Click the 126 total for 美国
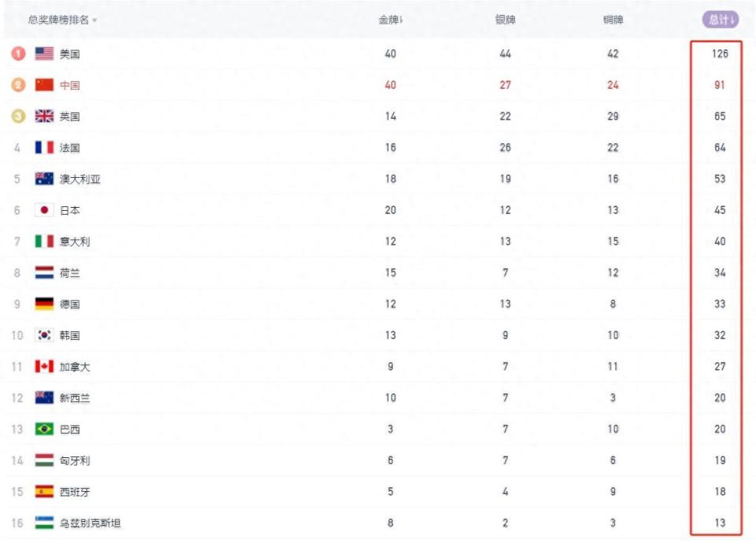Image resolution: width=756 pixels, height=543 pixels. [x=720, y=54]
